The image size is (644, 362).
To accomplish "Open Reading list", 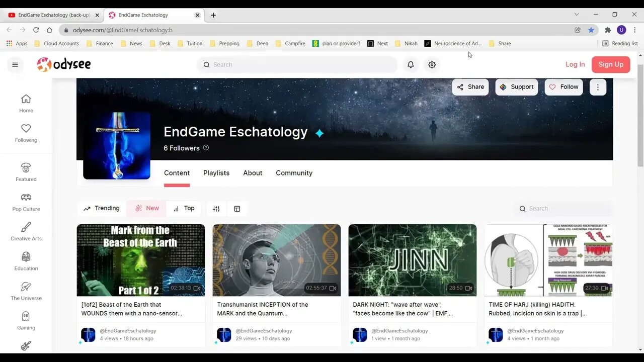I will [x=620, y=44].
